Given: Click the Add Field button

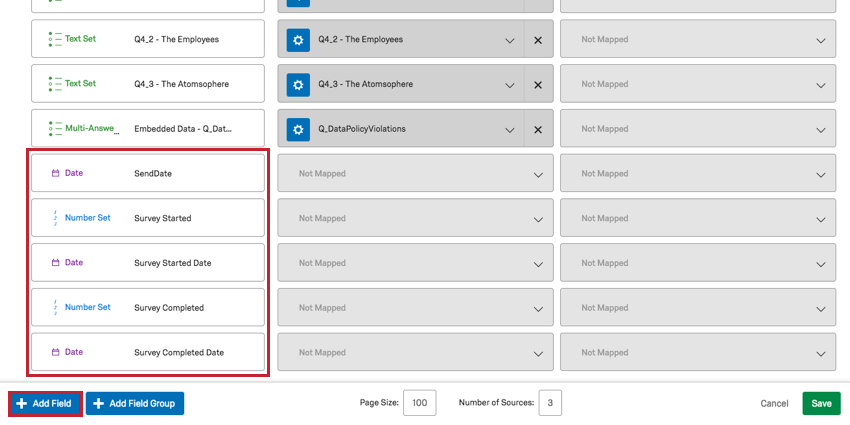Looking at the screenshot, I should [44, 403].
